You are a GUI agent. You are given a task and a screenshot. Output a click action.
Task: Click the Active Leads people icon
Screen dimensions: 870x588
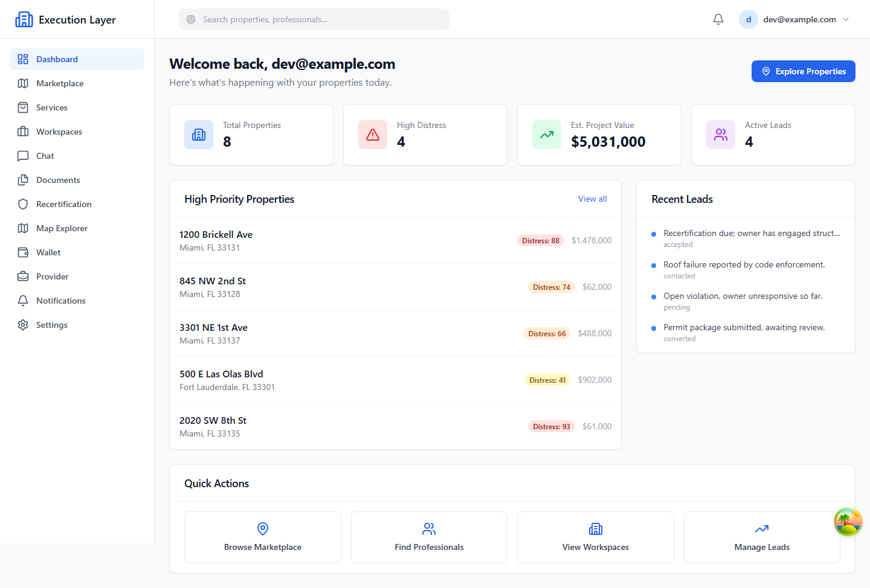721,135
